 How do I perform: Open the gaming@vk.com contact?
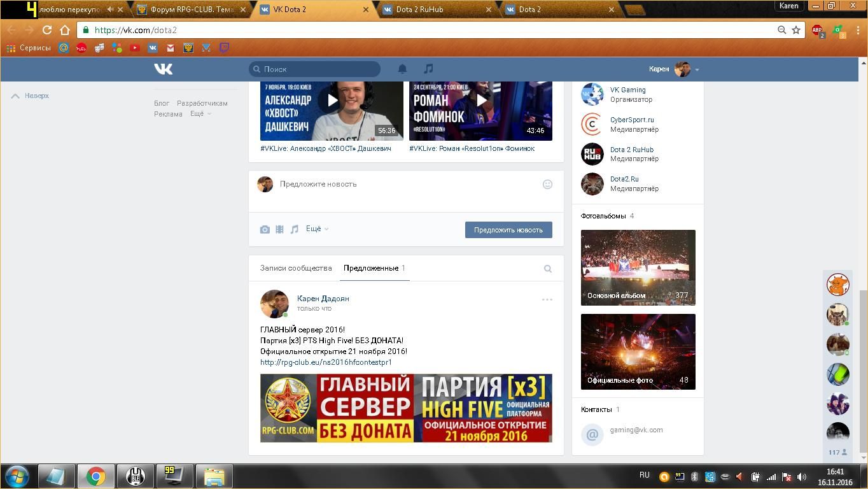coord(636,430)
